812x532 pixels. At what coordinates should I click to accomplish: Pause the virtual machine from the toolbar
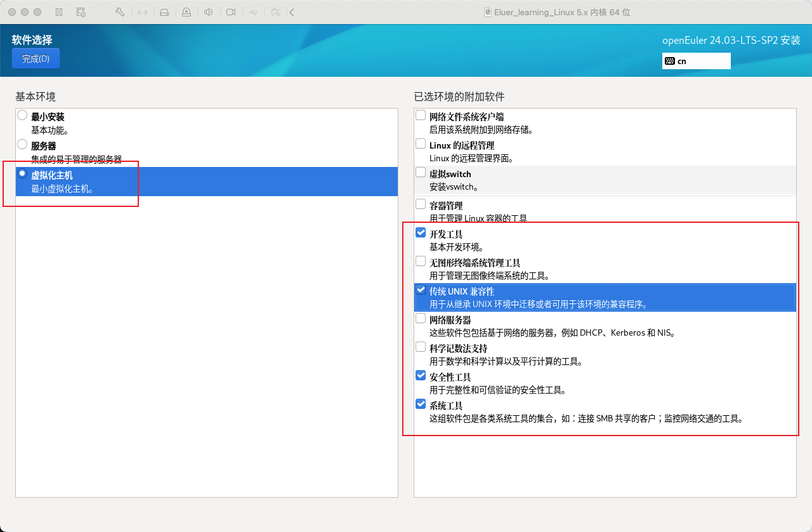[x=59, y=12]
